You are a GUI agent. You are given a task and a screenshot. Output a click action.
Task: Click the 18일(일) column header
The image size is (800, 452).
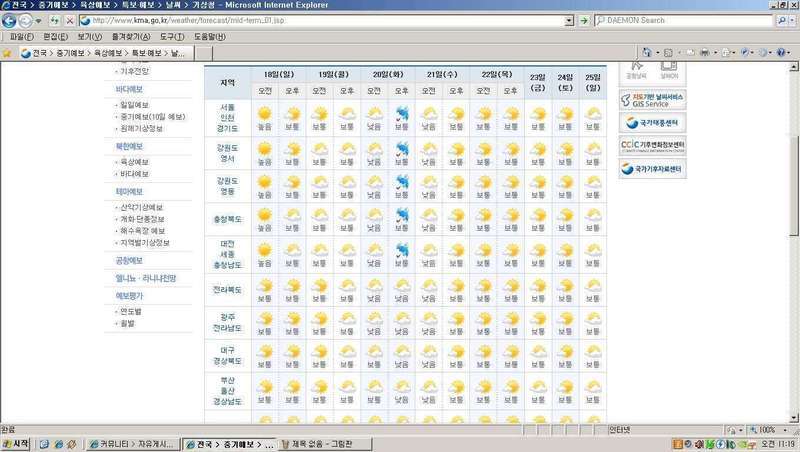point(279,74)
